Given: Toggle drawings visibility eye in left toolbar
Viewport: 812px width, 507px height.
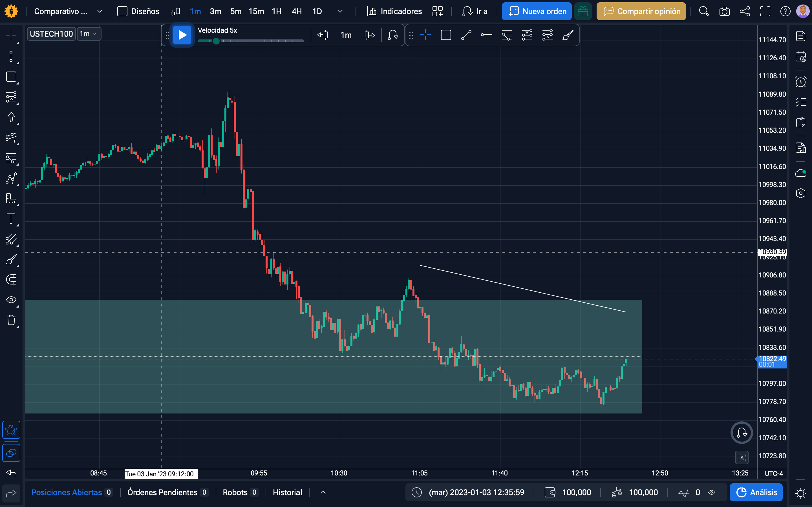Looking at the screenshot, I should (11, 299).
